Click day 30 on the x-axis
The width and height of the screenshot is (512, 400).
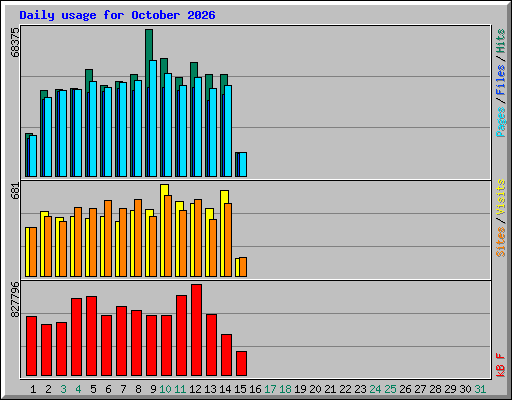(465, 389)
